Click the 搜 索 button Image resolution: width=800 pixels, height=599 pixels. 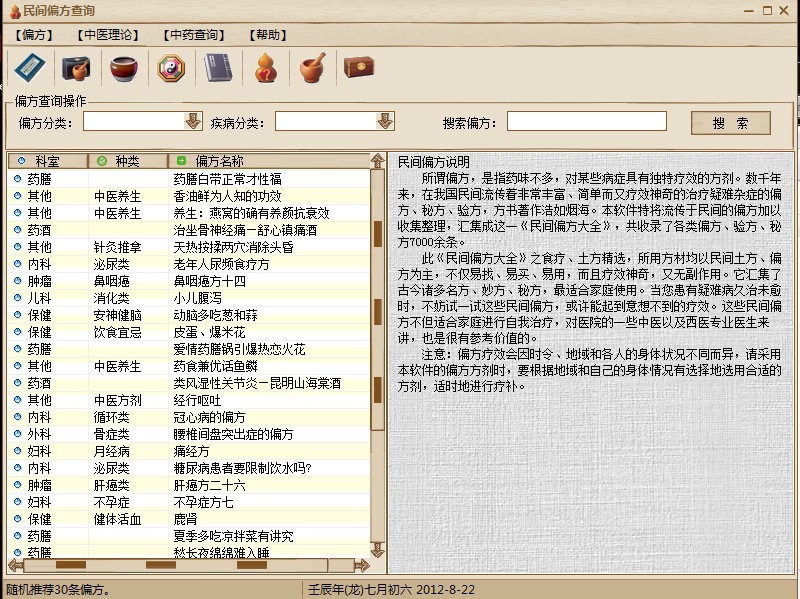click(x=730, y=123)
